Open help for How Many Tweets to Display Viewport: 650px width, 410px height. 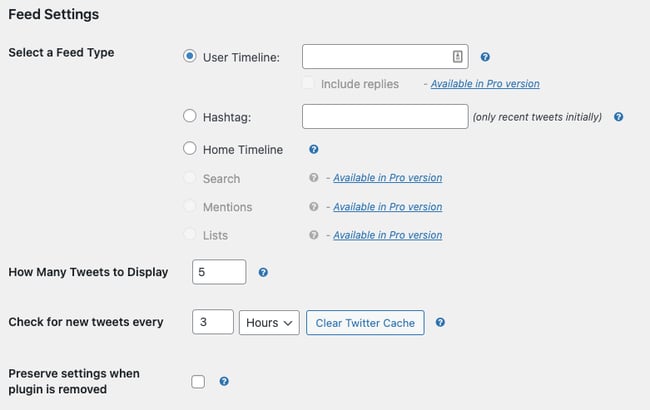click(263, 272)
